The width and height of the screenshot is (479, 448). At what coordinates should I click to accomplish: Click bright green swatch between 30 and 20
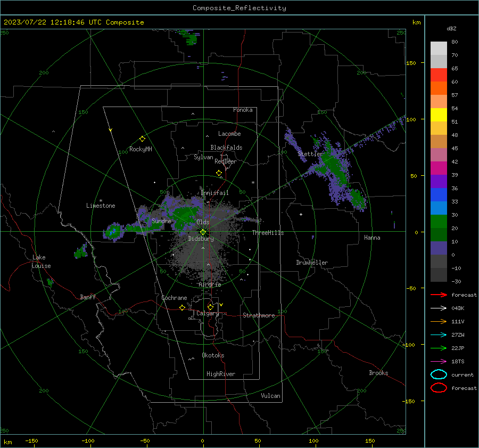pos(439,222)
